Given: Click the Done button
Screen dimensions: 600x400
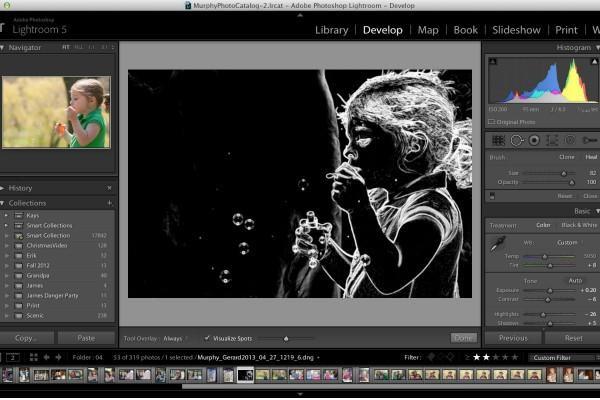Looking at the screenshot, I should 463,338.
